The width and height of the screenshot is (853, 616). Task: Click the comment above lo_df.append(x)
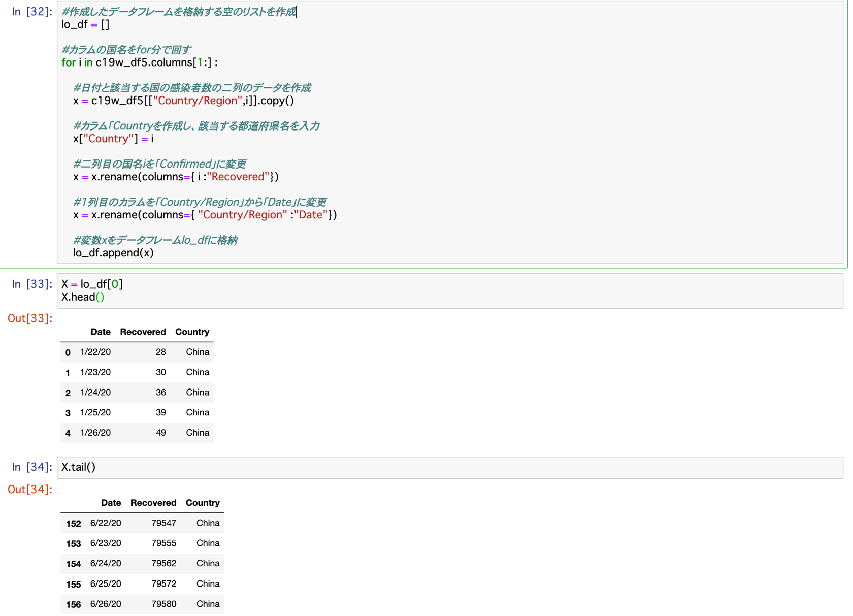pos(155,240)
